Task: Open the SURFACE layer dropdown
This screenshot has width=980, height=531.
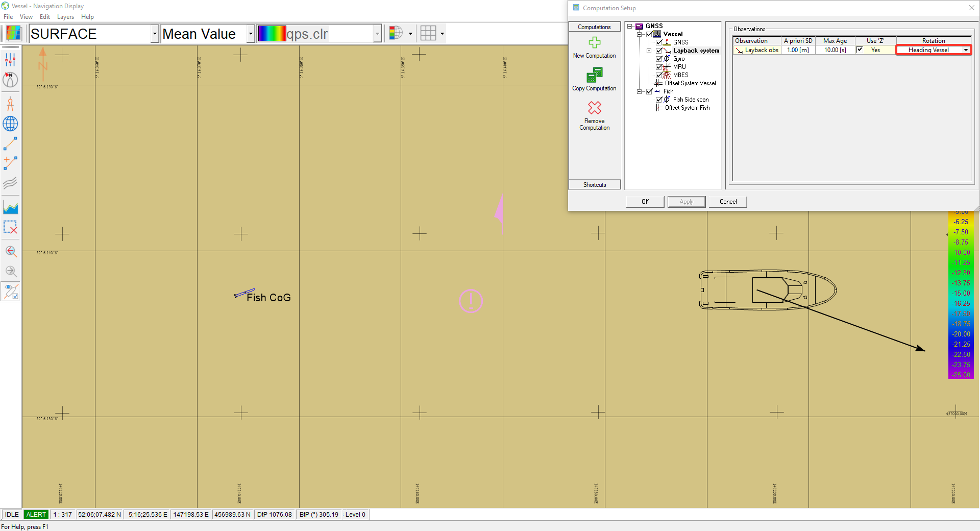Action: pos(154,34)
